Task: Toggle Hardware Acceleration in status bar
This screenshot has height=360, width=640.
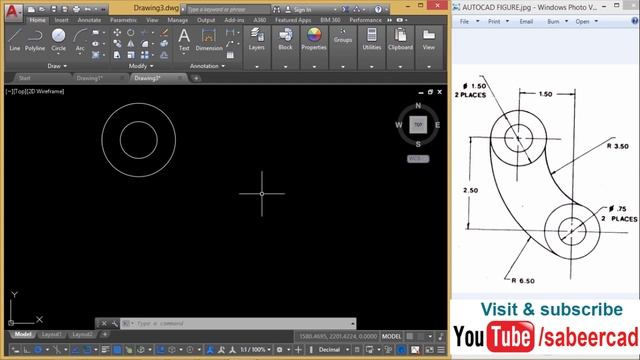Action: [402, 350]
